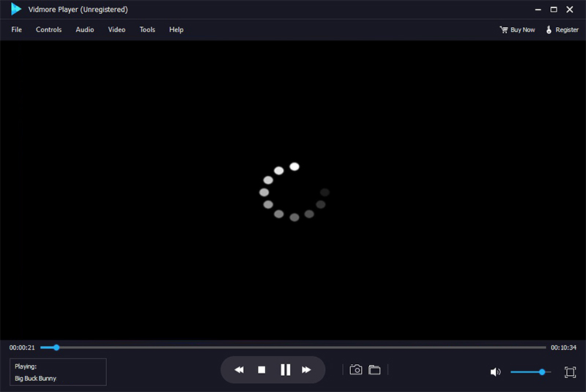
Task: Open the Video menu
Action: [x=116, y=29]
